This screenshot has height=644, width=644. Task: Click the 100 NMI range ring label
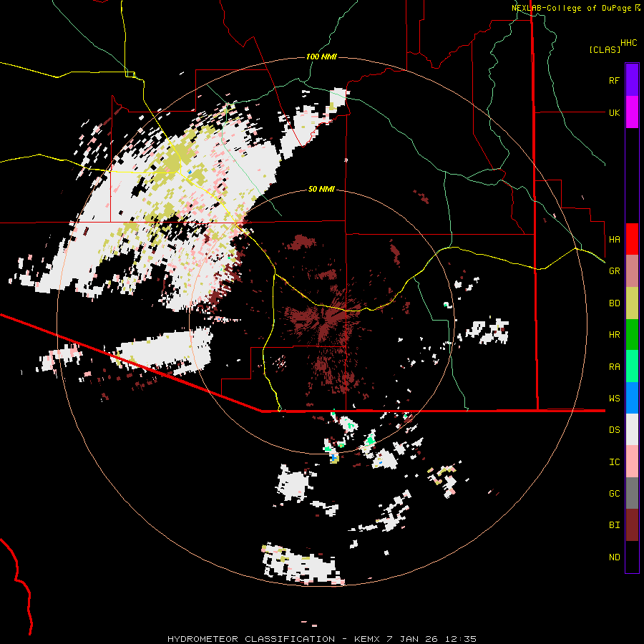tap(321, 57)
